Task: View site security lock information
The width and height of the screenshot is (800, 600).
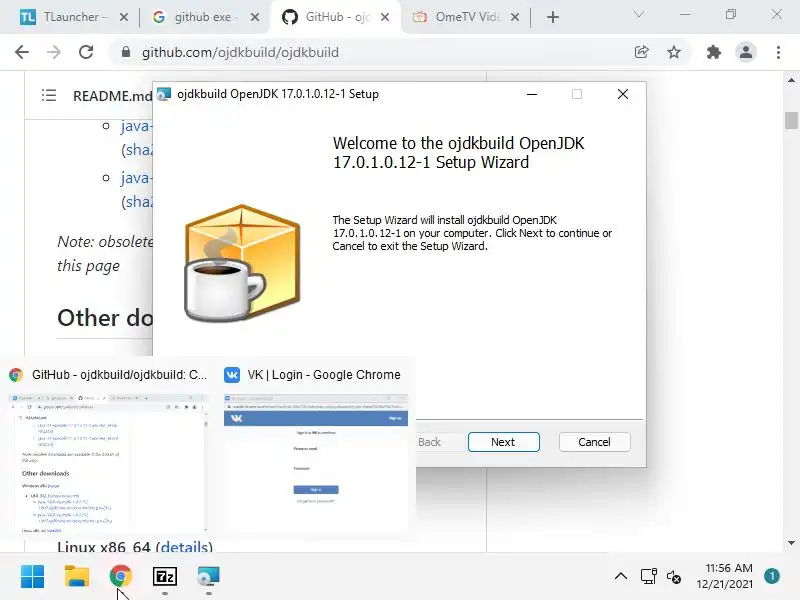Action: click(x=126, y=52)
